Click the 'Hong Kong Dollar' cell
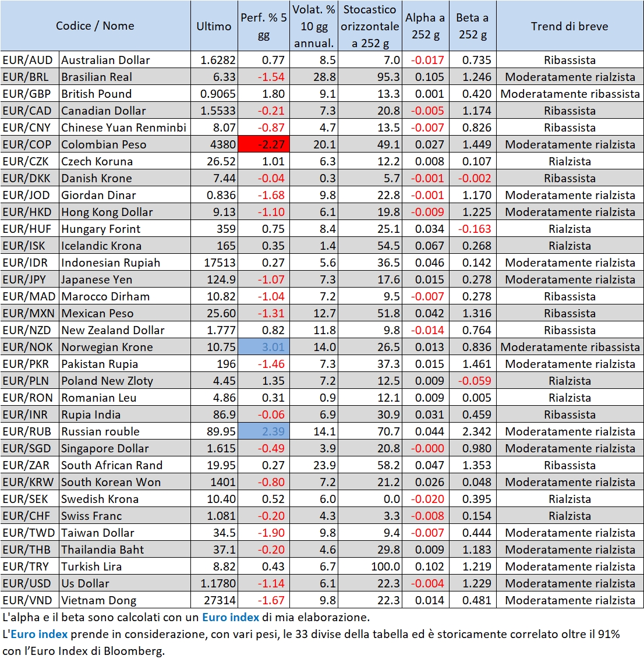The height and width of the screenshot is (659, 644). point(125,212)
